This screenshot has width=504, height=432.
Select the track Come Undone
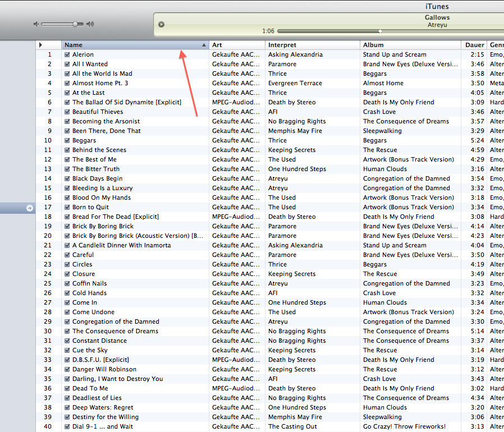coord(93,312)
